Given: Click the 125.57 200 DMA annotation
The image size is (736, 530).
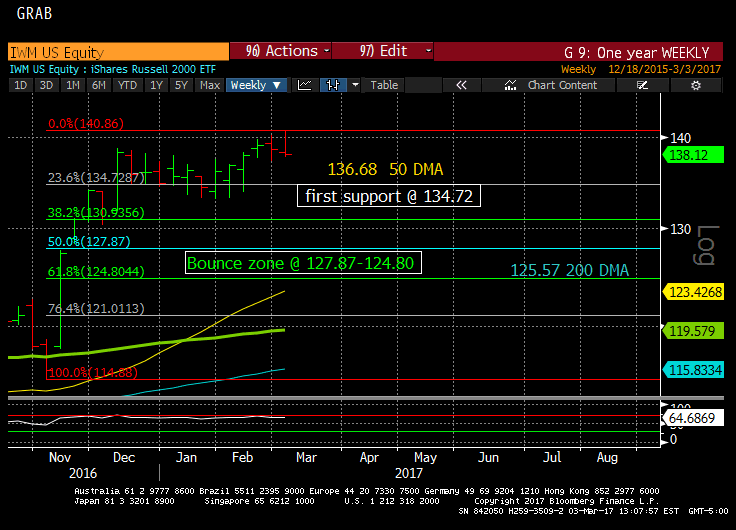Looking at the screenshot, I should point(569,270).
